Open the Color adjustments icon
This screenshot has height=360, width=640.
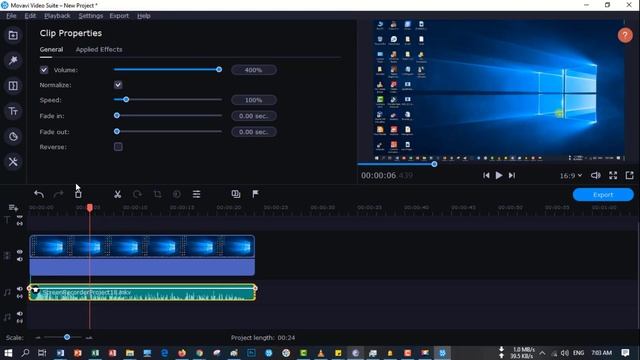[x=177, y=194]
